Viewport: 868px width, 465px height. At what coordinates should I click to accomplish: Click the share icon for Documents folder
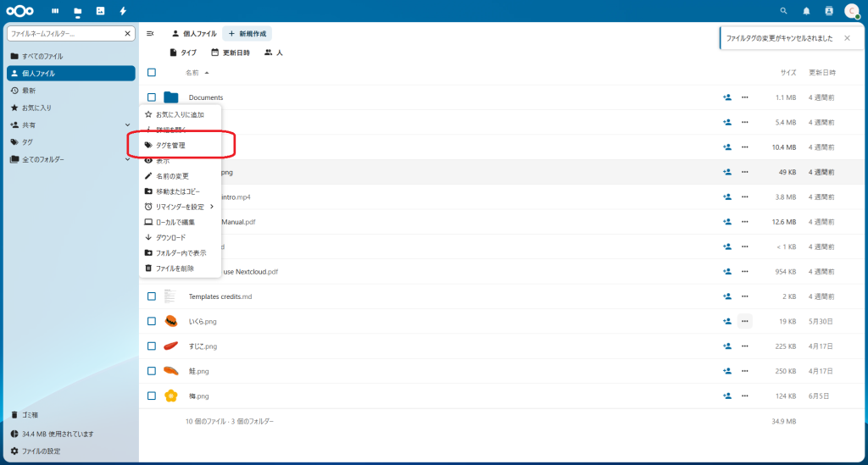pyautogui.click(x=726, y=97)
